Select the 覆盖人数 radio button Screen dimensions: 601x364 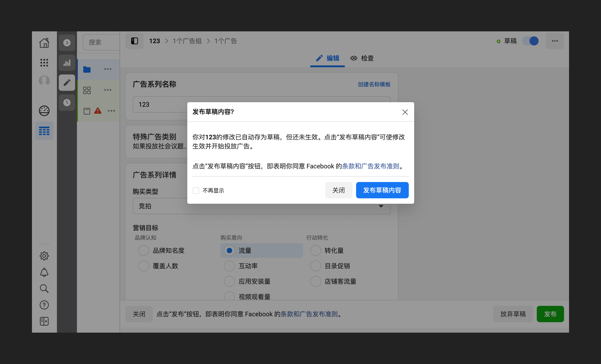coord(144,266)
